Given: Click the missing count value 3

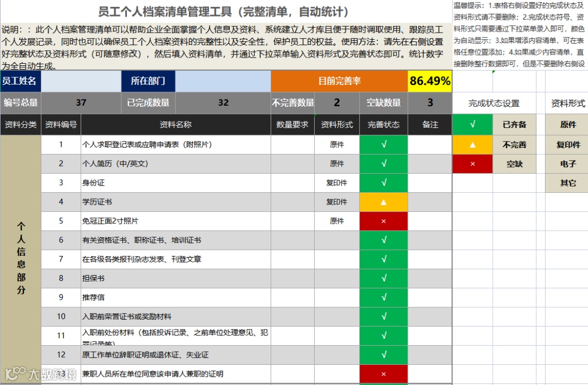Looking at the screenshot, I should point(430,103).
